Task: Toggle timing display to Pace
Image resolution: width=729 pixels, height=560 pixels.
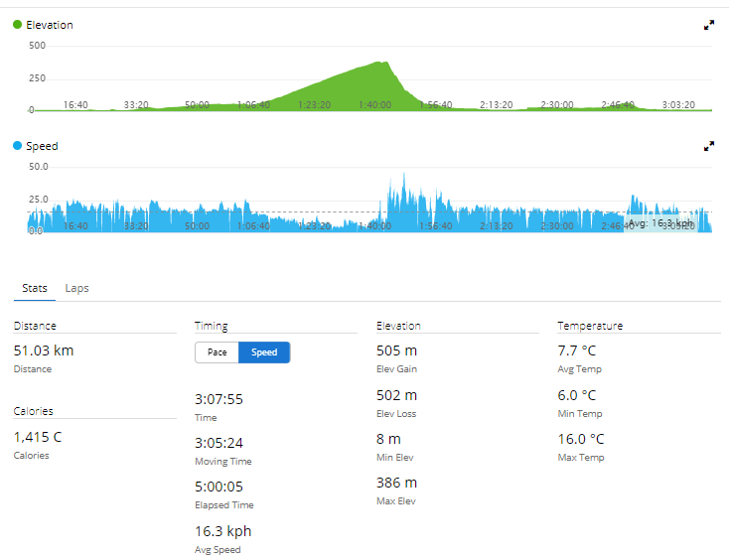Action: (x=218, y=352)
